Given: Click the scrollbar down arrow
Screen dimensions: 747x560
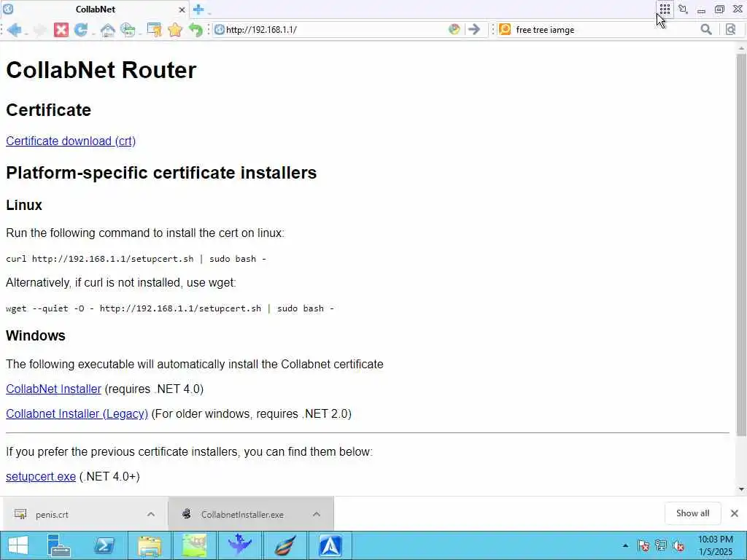Looking at the screenshot, I should click(x=741, y=489).
